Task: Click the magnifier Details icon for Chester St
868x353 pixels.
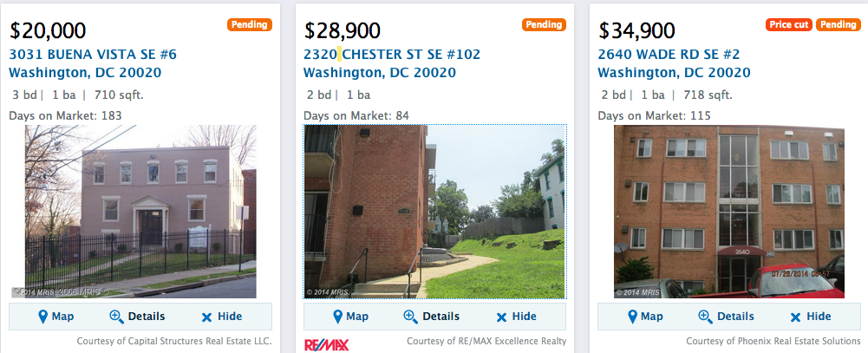Action: click(x=411, y=317)
